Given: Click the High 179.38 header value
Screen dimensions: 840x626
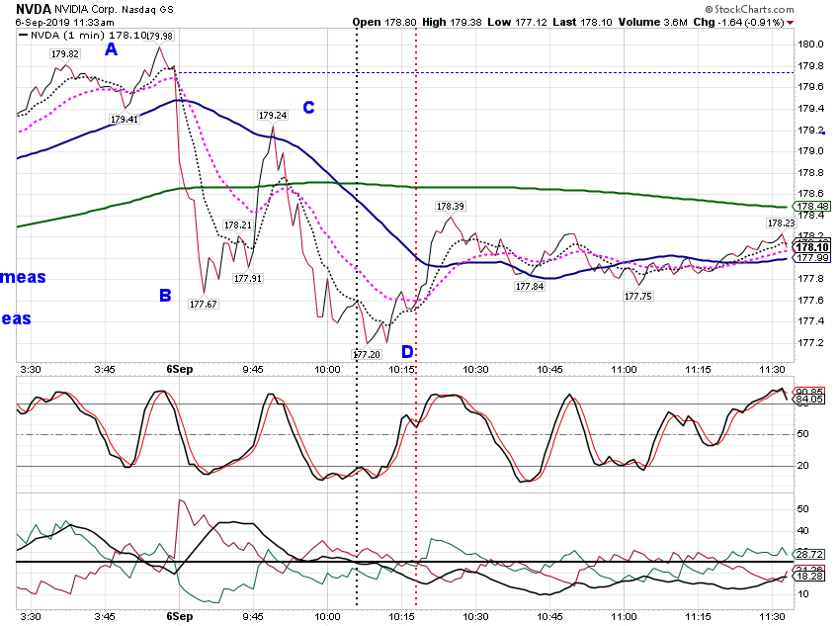Looking at the screenshot, I should click(452, 22).
